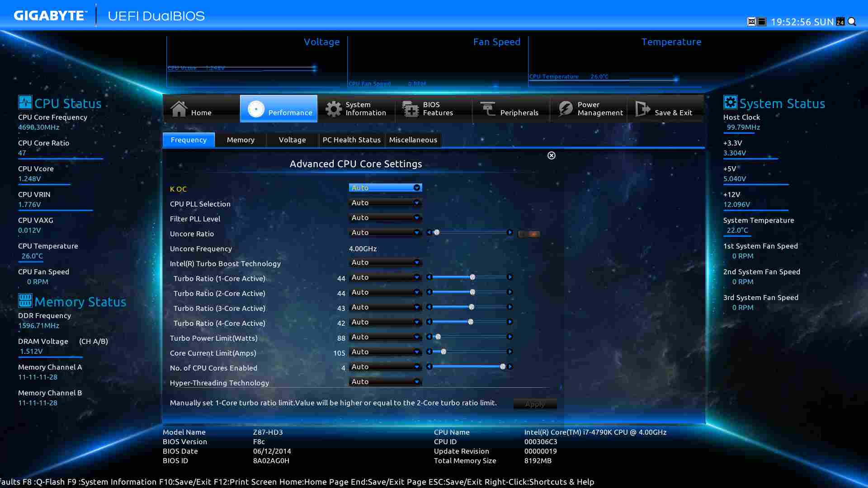
Task: Switch to the PC Health Status tab
Action: (x=351, y=140)
